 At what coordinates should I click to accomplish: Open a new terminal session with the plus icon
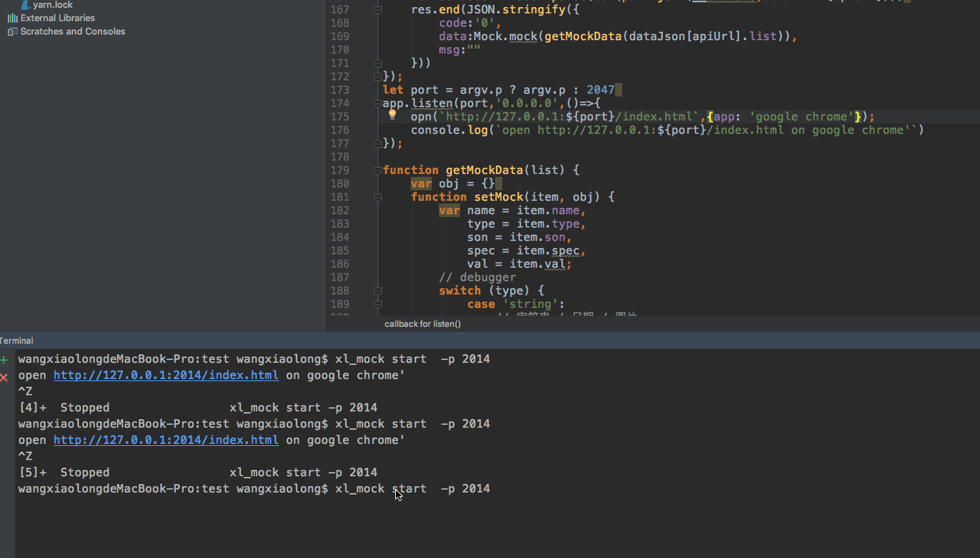pos(4,360)
